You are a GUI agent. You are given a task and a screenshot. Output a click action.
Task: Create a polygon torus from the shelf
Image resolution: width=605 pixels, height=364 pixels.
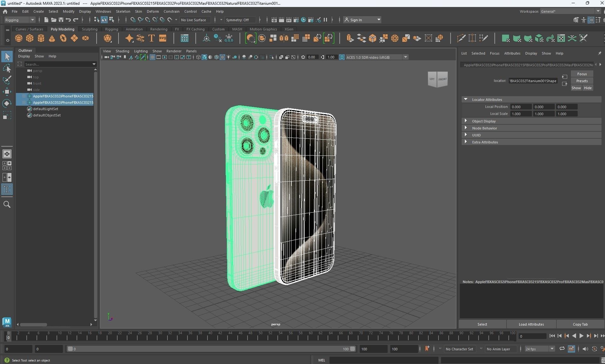(63, 38)
